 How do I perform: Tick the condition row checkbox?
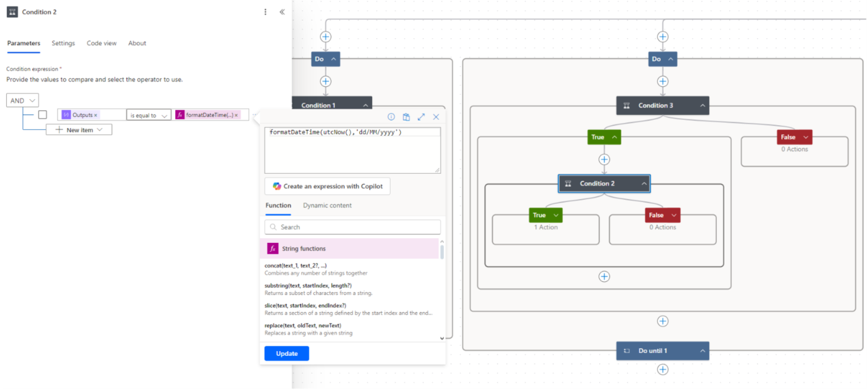point(42,115)
